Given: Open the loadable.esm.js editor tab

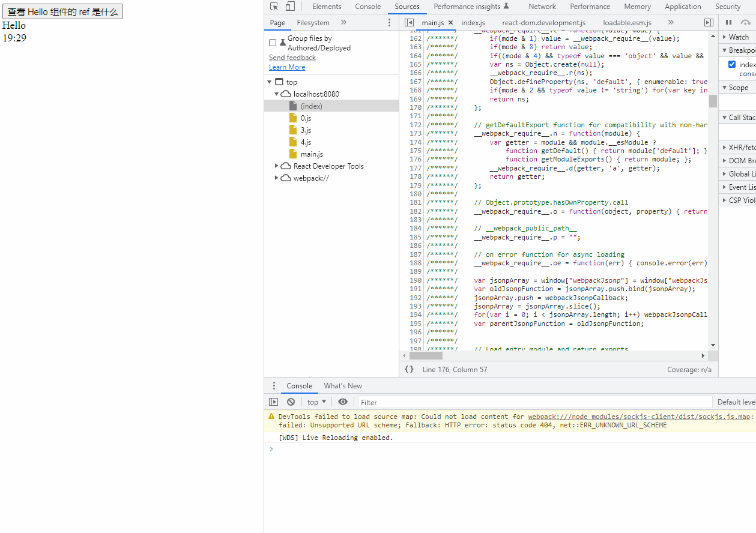Looking at the screenshot, I should pos(627,23).
